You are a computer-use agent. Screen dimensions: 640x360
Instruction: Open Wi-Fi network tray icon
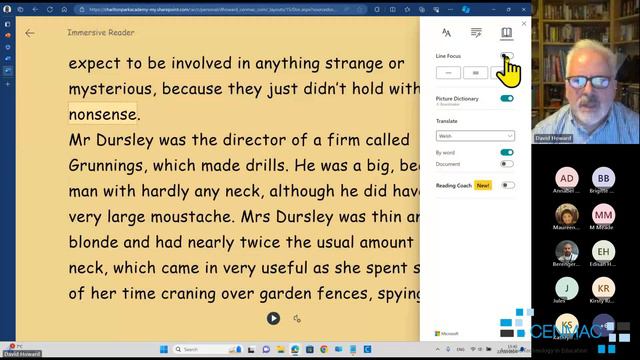473,349
